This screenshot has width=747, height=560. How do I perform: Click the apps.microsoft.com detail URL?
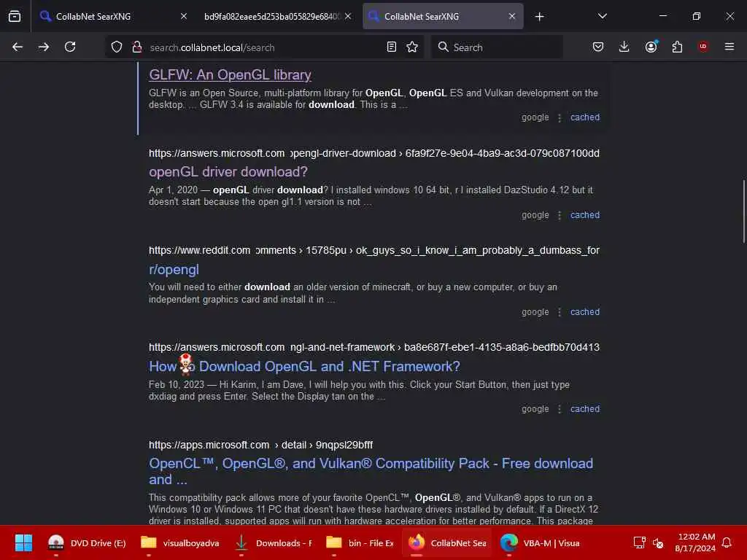pos(260,445)
